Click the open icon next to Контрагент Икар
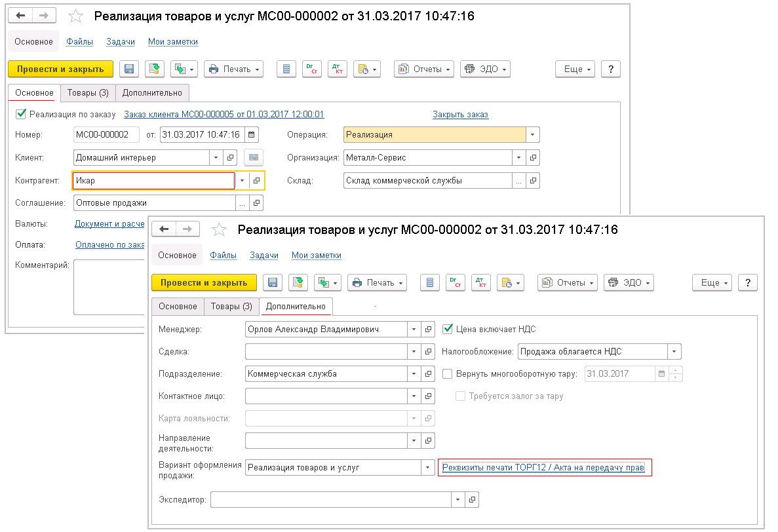 point(256,180)
